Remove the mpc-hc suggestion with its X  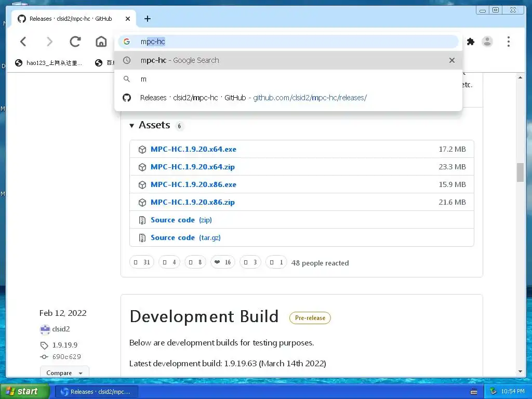[452, 60]
